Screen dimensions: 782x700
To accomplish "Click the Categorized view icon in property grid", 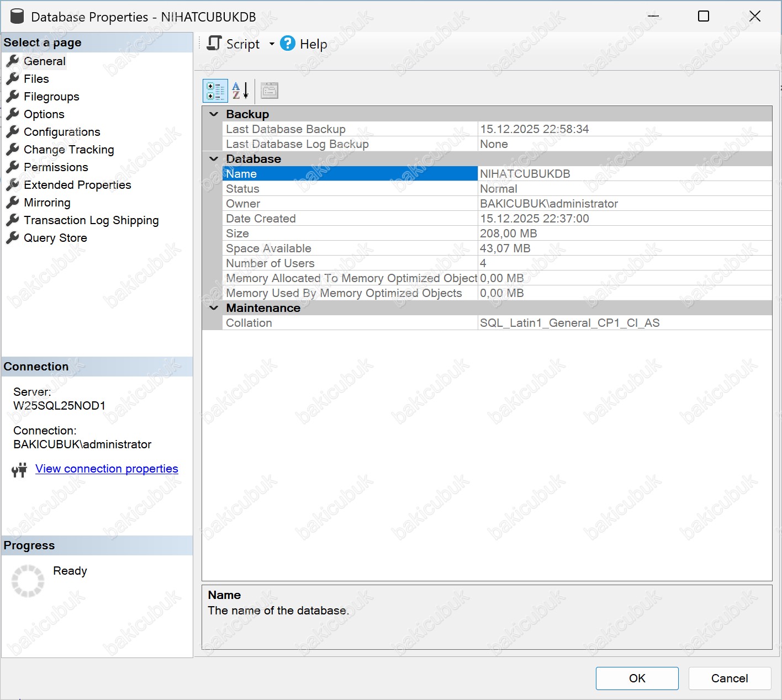I will click(x=215, y=91).
